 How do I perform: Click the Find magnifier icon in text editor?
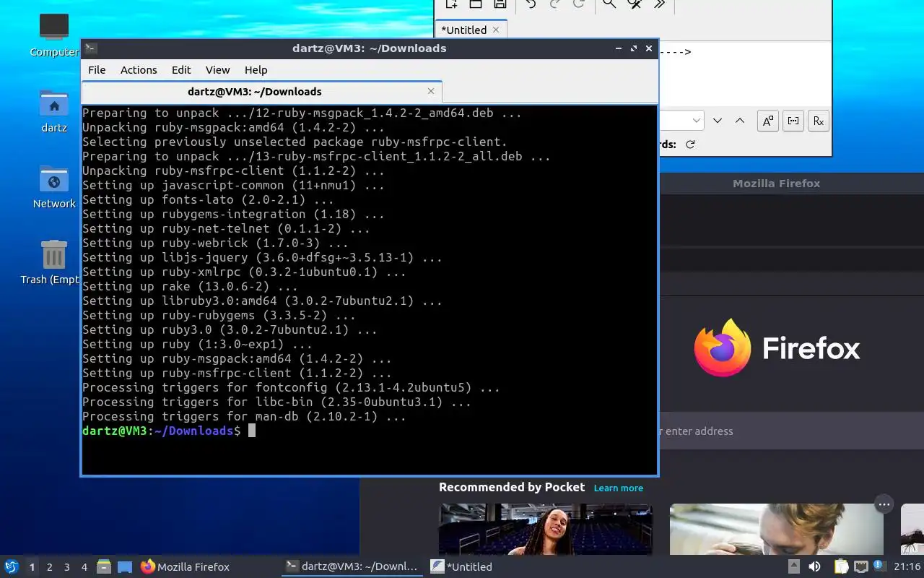click(609, 4)
